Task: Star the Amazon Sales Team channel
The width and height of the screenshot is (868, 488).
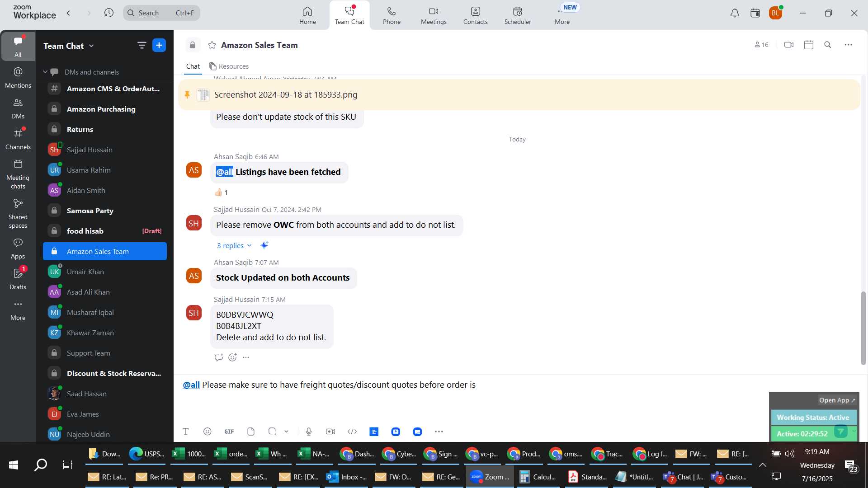Action: (x=212, y=45)
